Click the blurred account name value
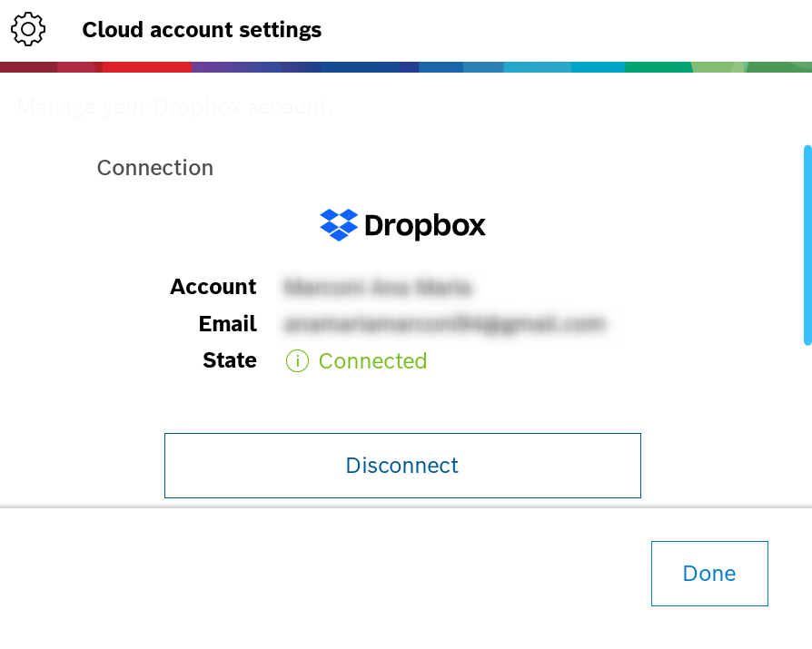Viewport: 812px width, 649px height. (378, 287)
